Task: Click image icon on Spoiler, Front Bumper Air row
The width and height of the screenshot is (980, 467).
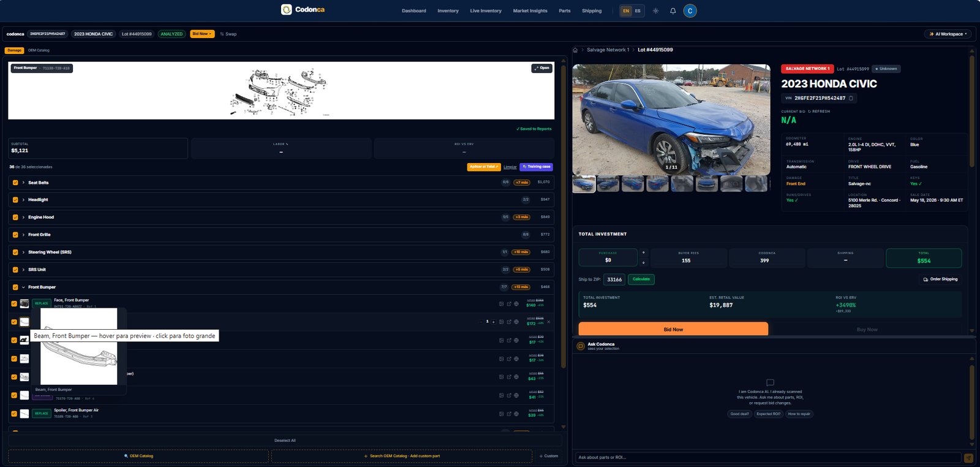Action: [501, 414]
